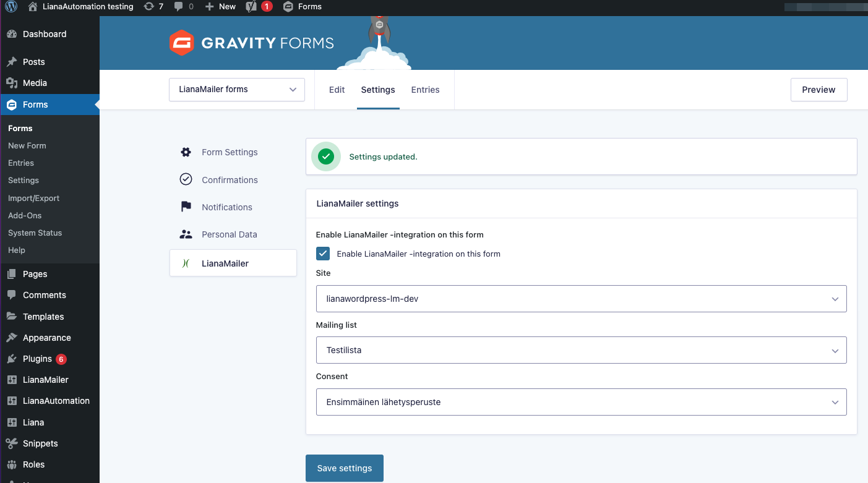Click Liana in sidebar menu

(x=33, y=422)
